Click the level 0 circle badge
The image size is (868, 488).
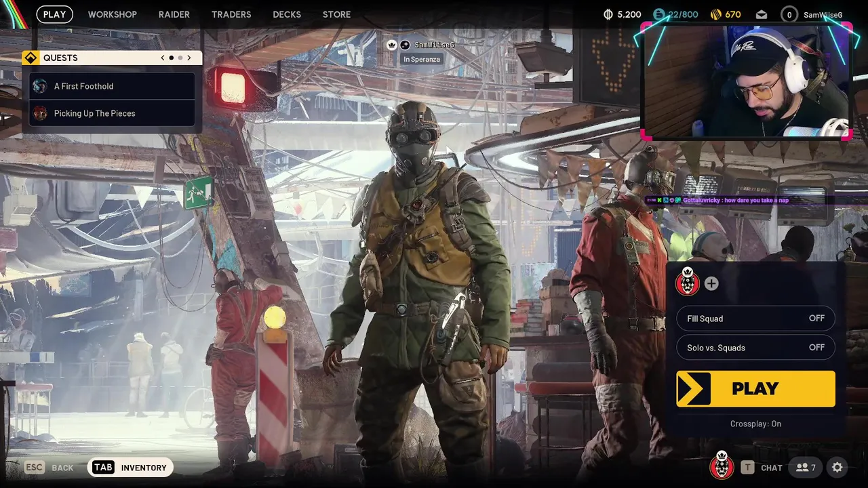[x=789, y=14]
